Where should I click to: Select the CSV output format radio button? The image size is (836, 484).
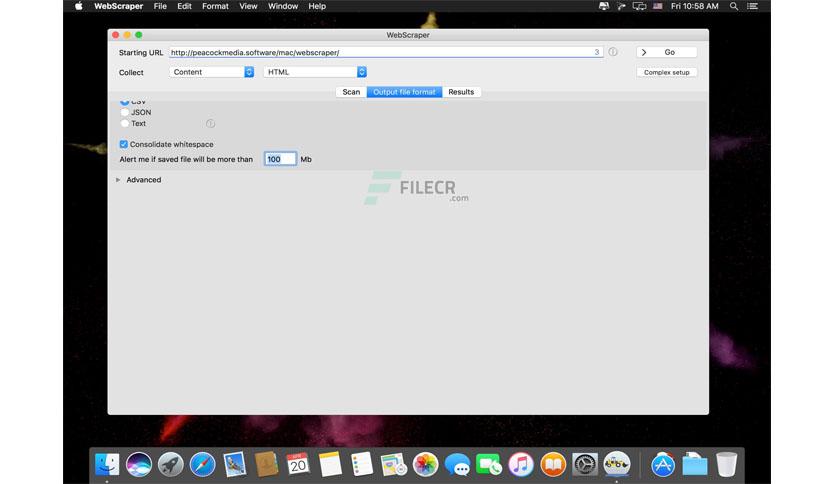(124, 101)
